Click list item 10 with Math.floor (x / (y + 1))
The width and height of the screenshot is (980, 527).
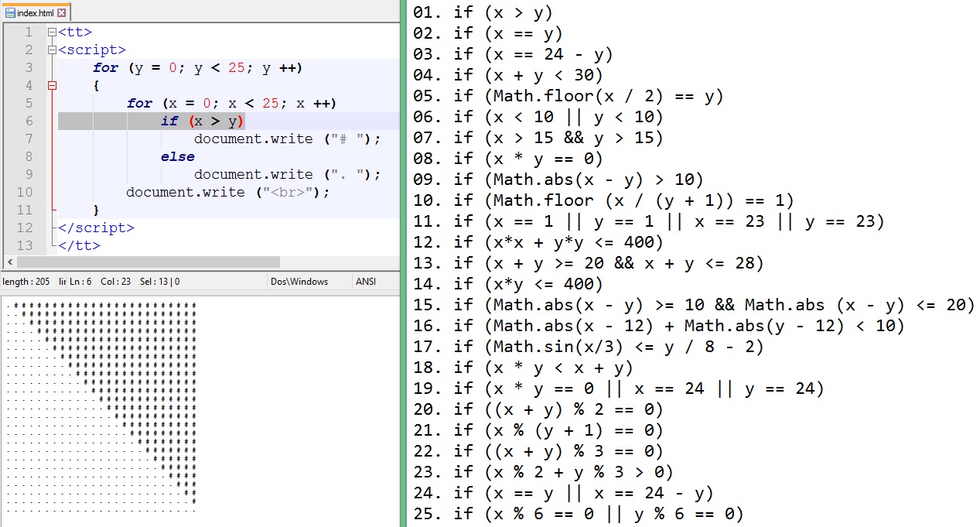[604, 200]
